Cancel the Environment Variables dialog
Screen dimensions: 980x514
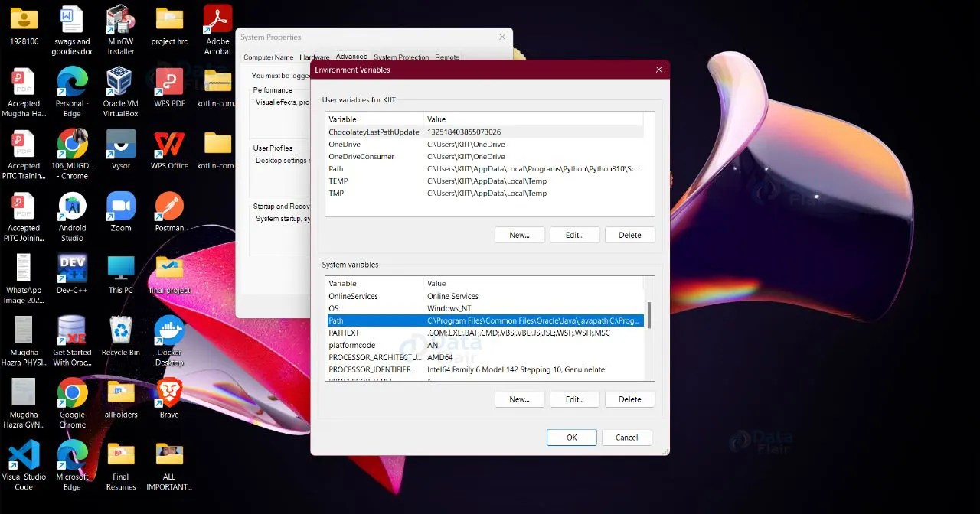coord(626,437)
